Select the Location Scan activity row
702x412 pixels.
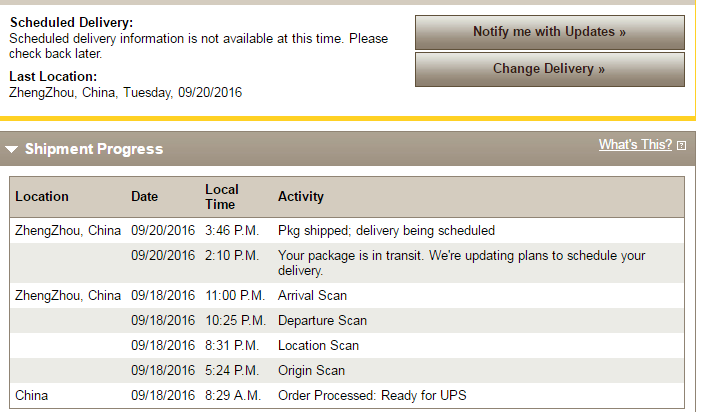pos(318,346)
